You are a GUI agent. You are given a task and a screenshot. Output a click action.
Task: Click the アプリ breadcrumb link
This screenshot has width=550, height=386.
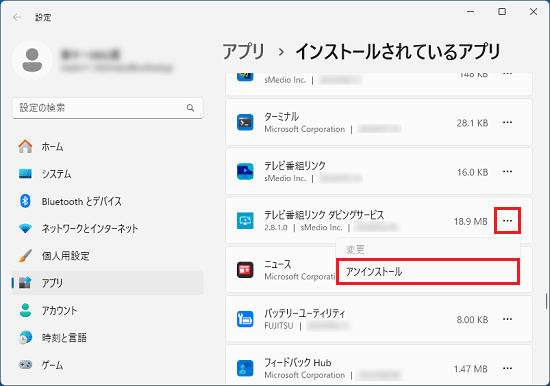point(243,52)
